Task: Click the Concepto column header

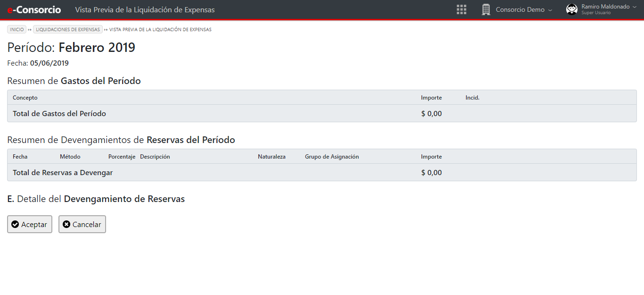Action: (x=25, y=98)
